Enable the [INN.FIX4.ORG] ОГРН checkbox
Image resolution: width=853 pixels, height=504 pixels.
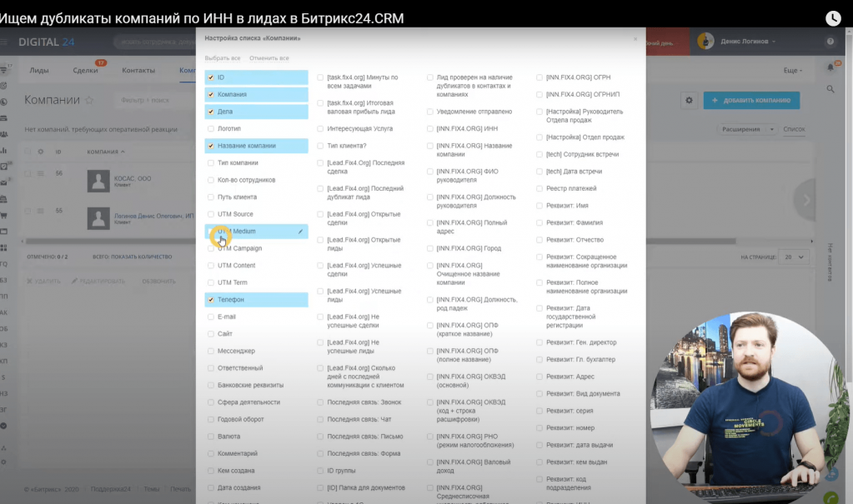539,77
